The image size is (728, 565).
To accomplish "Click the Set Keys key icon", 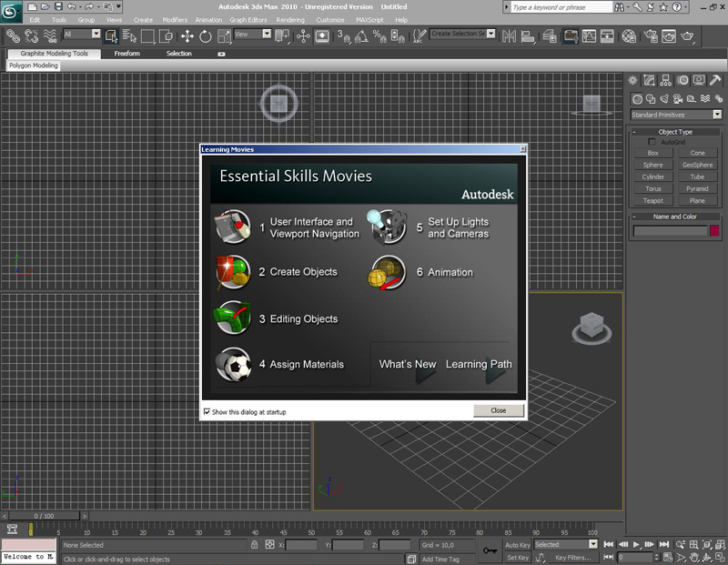I will 490,550.
